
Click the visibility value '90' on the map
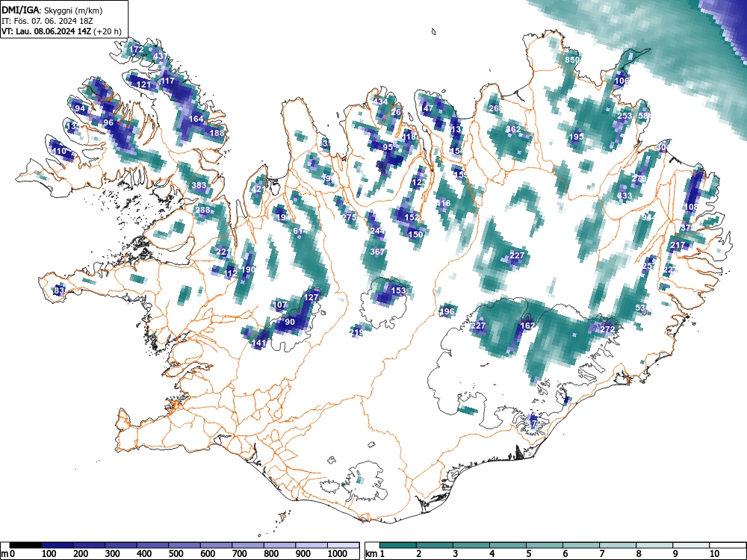[290, 322]
